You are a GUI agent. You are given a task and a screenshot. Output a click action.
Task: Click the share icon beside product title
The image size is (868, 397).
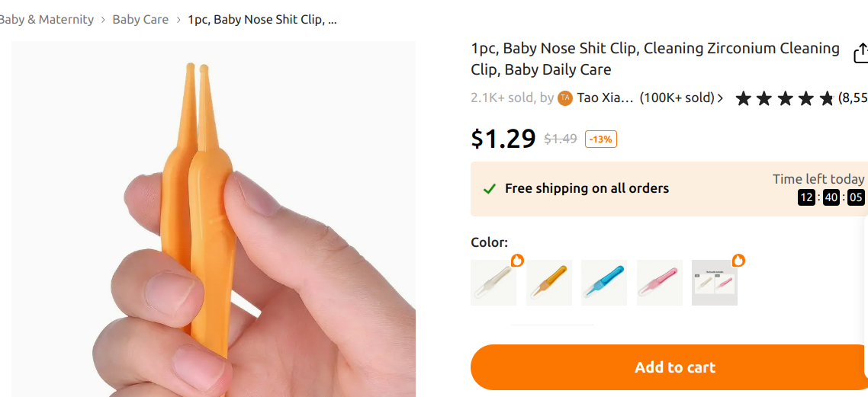pos(860,53)
